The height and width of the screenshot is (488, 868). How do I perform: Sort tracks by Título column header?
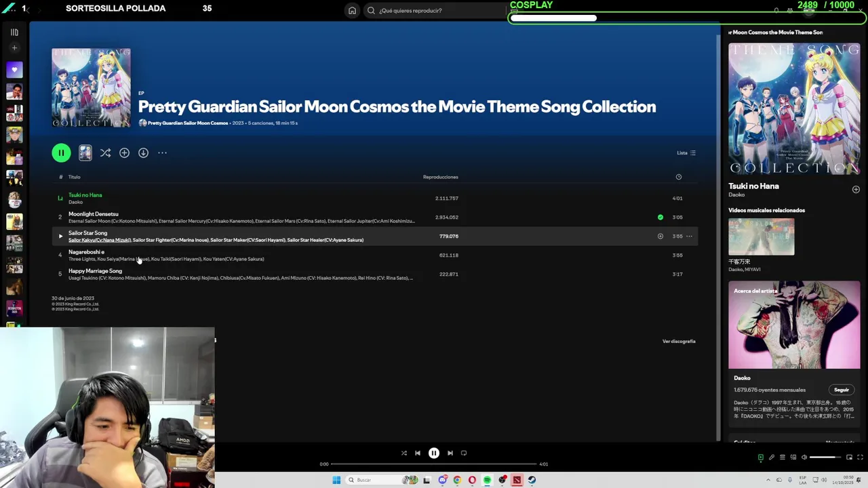click(x=74, y=177)
